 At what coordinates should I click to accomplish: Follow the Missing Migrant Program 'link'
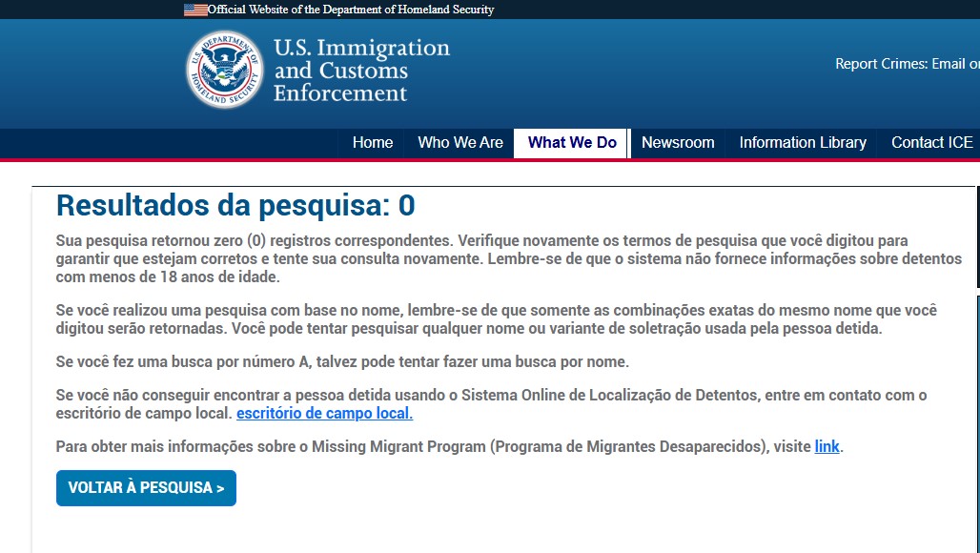(827, 446)
